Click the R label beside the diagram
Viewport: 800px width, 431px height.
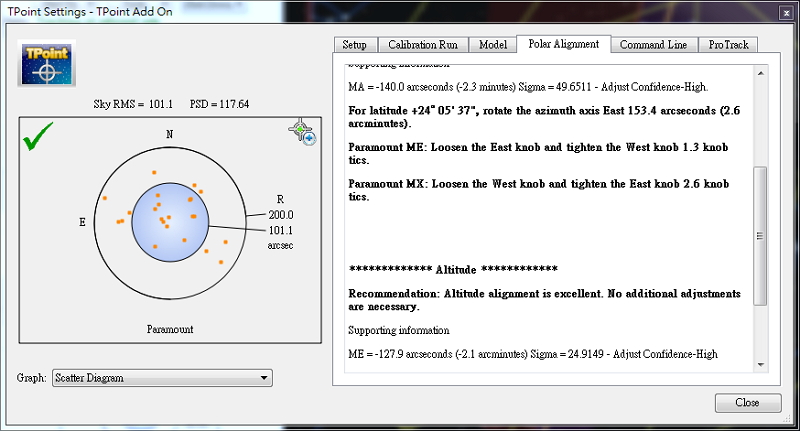coord(280,199)
